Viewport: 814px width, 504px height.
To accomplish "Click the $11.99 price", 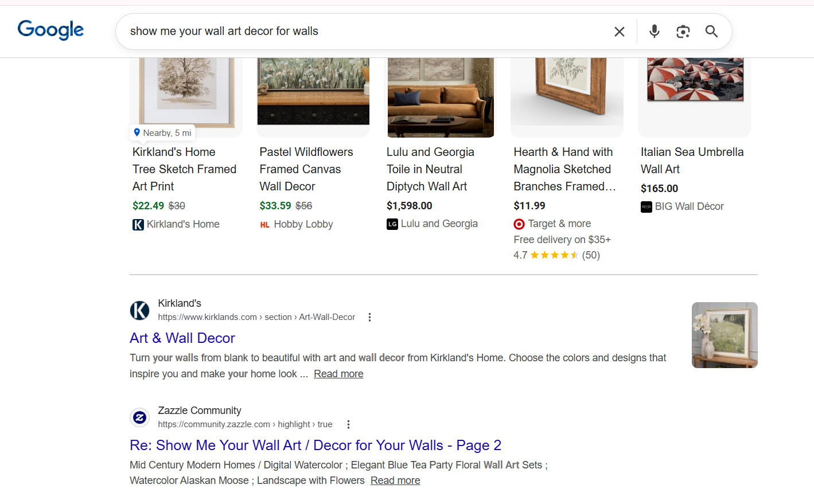I will (529, 206).
